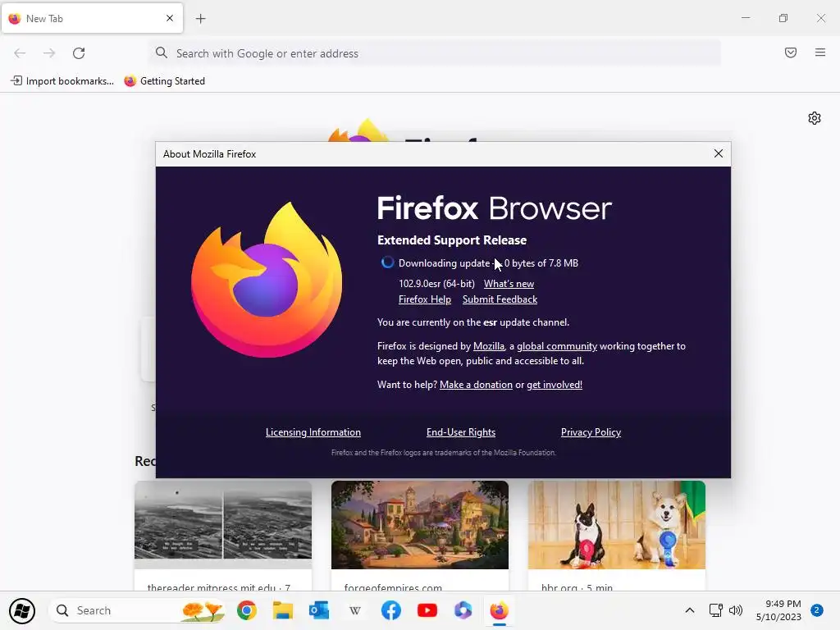Open a new tab with plus button
Screen dimensions: 840x630
click(x=200, y=19)
